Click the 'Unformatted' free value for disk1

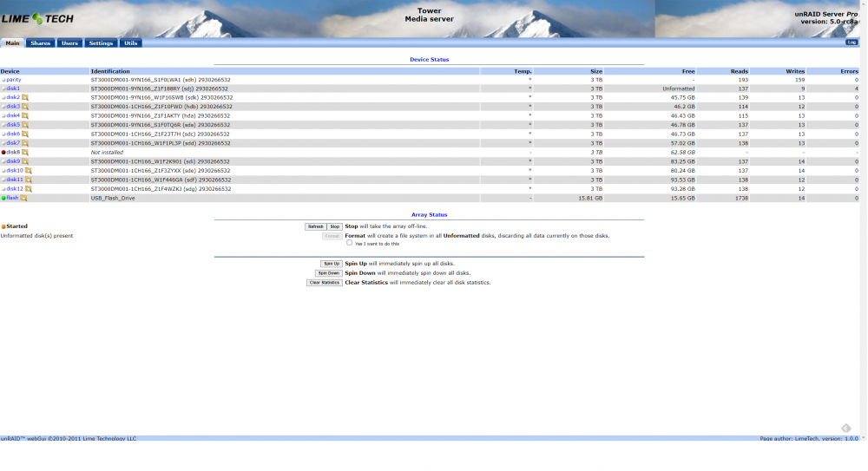679,88
